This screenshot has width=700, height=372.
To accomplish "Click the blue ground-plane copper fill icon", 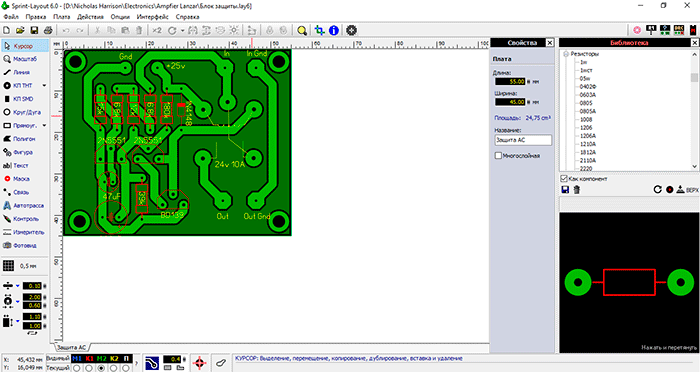I will [152, 363].
